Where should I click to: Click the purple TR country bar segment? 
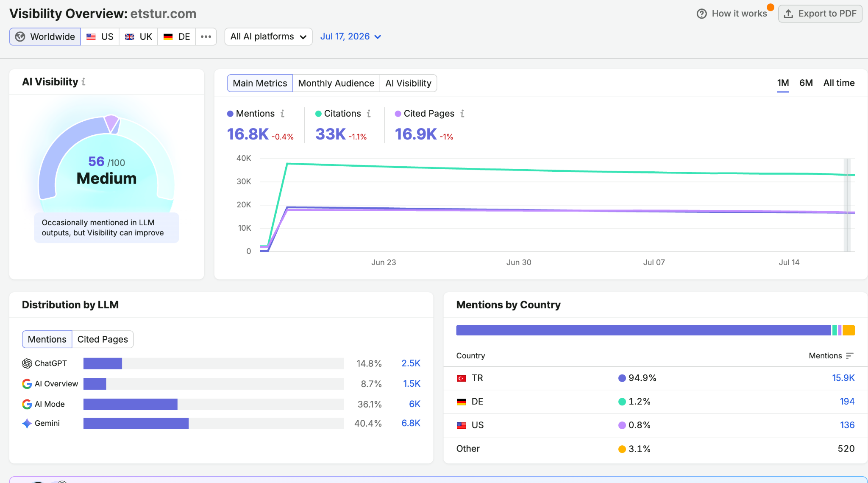(643, 330)
